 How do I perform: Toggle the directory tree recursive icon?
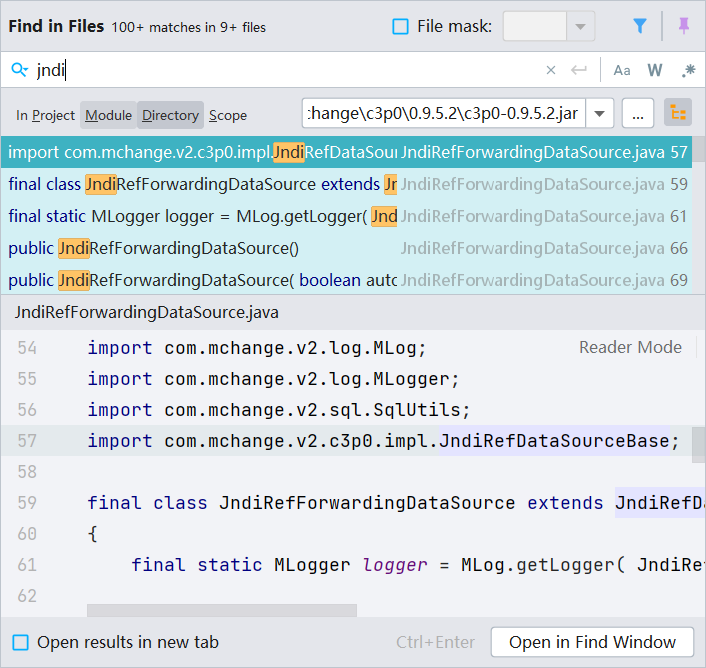[x=678, y=114]
